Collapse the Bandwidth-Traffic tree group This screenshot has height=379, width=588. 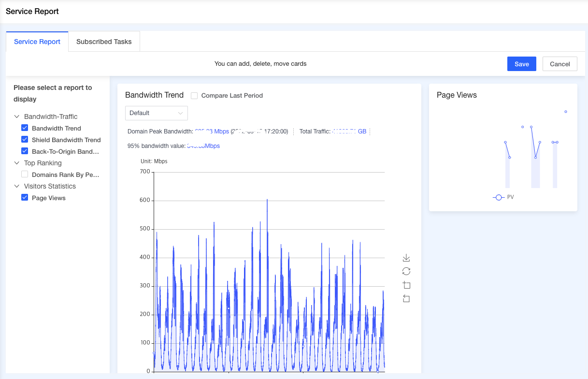click(x=17, y=117)
